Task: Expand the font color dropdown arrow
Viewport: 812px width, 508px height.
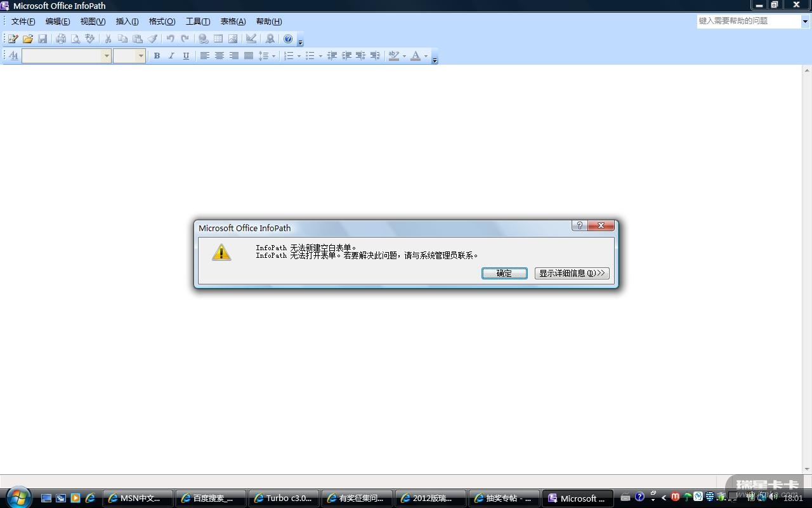Action: click(426, 56)
